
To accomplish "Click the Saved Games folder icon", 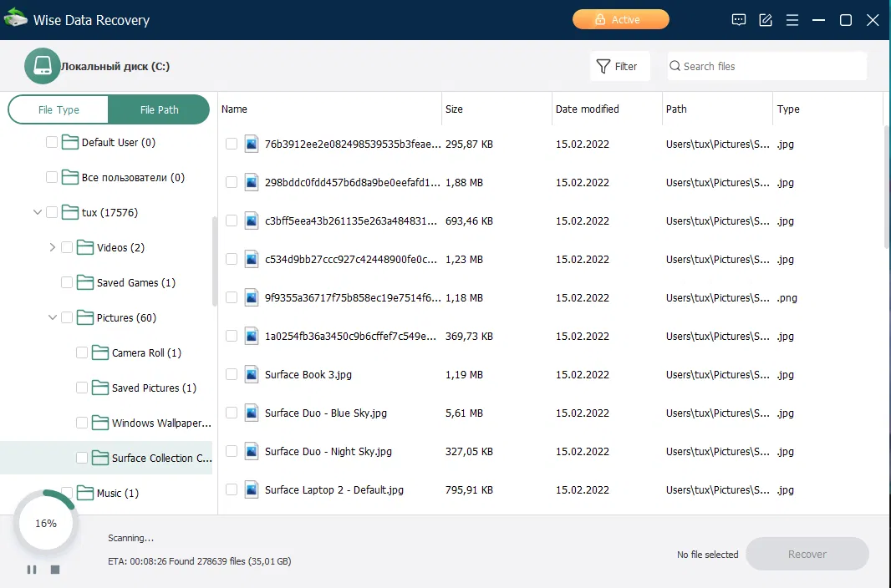I will click(x=85, y=282).
